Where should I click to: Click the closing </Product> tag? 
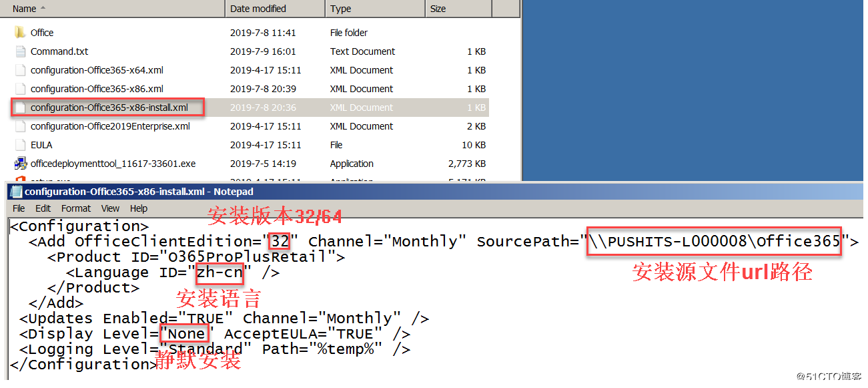pyautogui.click(x=93, y=288)
